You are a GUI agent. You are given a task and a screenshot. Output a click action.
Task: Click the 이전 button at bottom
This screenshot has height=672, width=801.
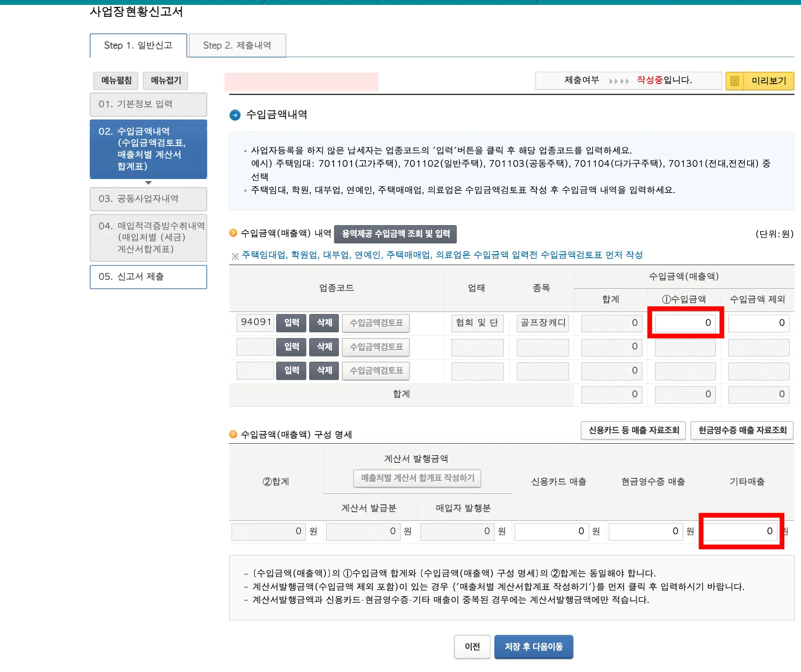(472, 647)
